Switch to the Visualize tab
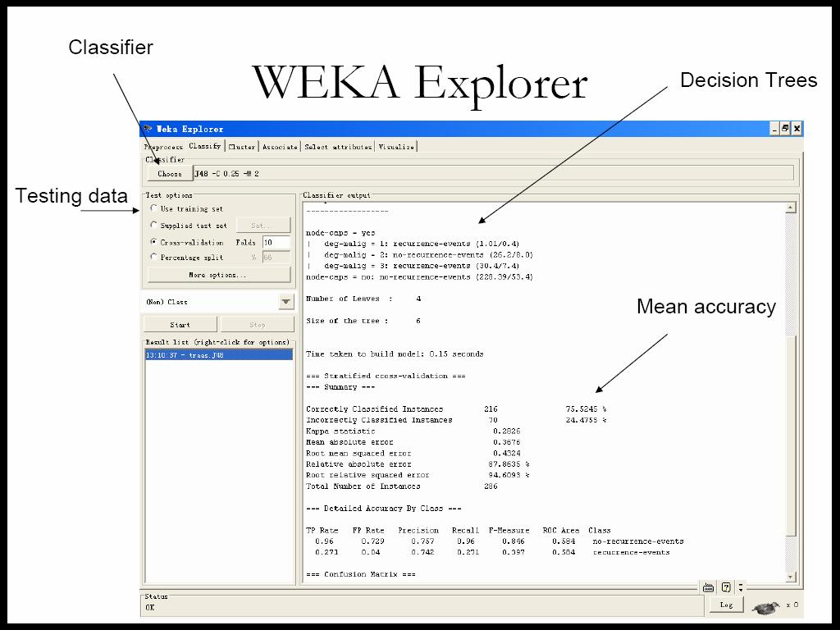 pos(396,147)
